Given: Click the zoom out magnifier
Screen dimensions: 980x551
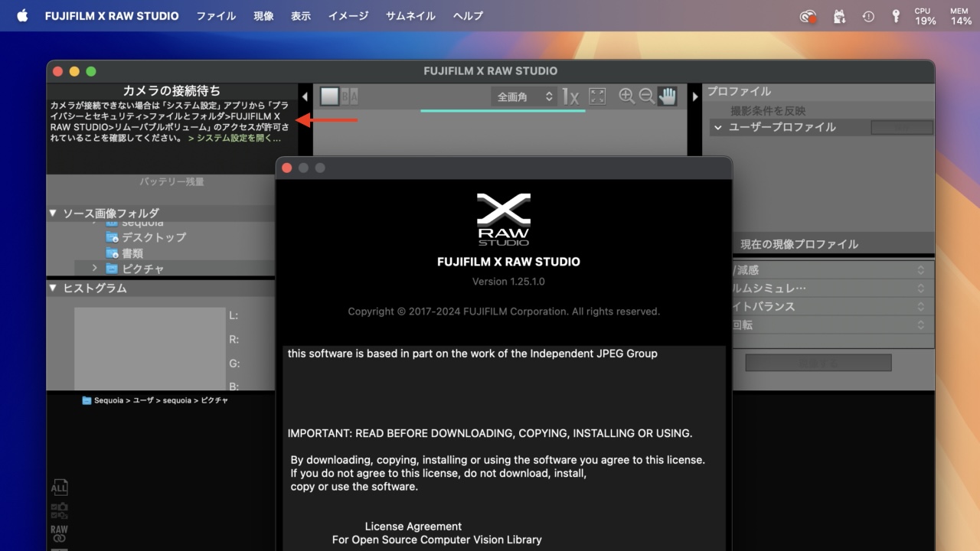Looking at the screenshot, I should click(x=647, y=96).
